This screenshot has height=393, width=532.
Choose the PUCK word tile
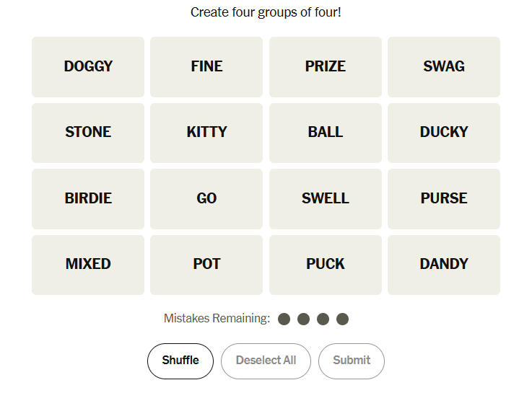[x=326, y=265]
